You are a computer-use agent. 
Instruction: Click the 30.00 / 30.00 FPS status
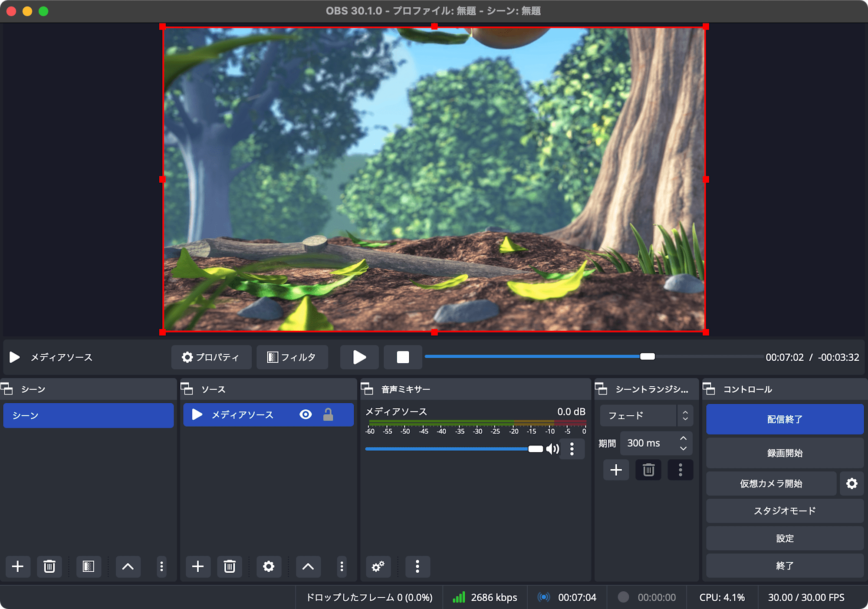806,597
